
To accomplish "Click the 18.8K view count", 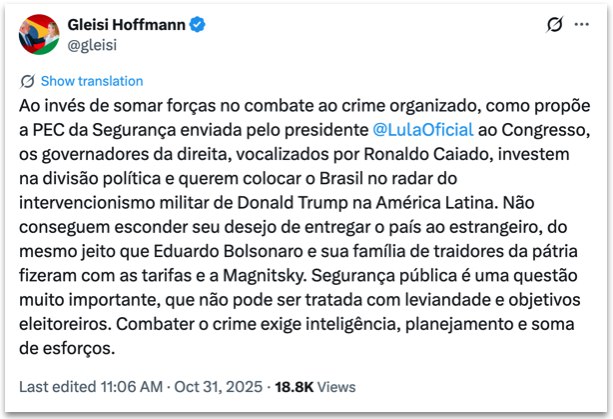I will click(x=294, y=385).
